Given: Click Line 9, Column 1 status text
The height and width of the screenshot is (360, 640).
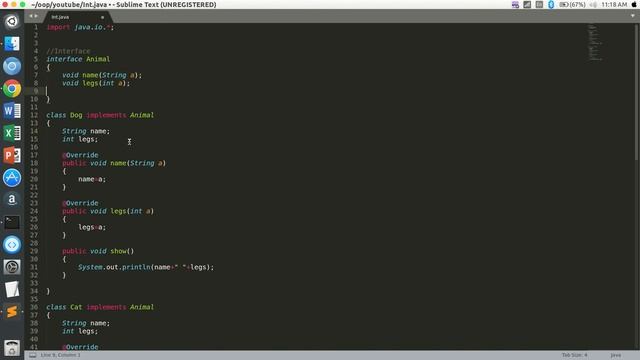Looking at the screenshot, I should 60,355.
